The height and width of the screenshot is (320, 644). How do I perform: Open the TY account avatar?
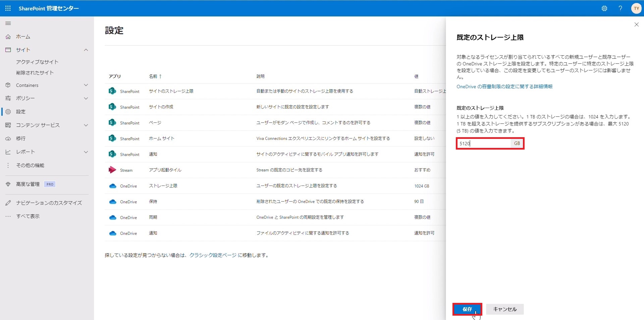[x=636, y=8]
